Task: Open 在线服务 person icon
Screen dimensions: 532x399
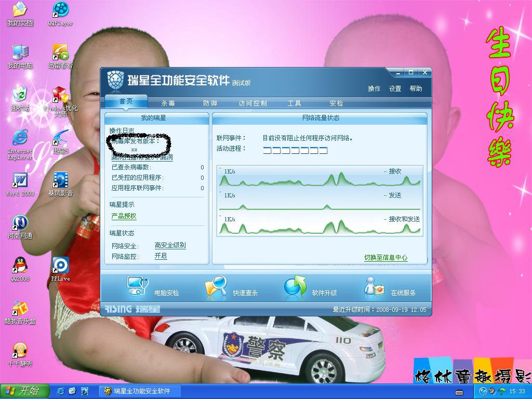Action: pos(374,286)
